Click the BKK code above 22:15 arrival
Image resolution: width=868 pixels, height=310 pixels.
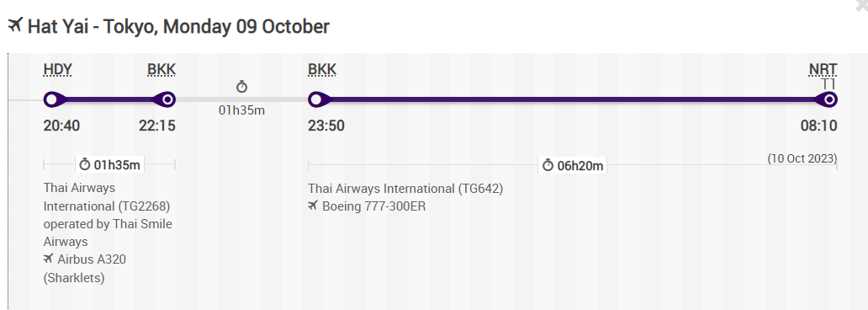161,70
